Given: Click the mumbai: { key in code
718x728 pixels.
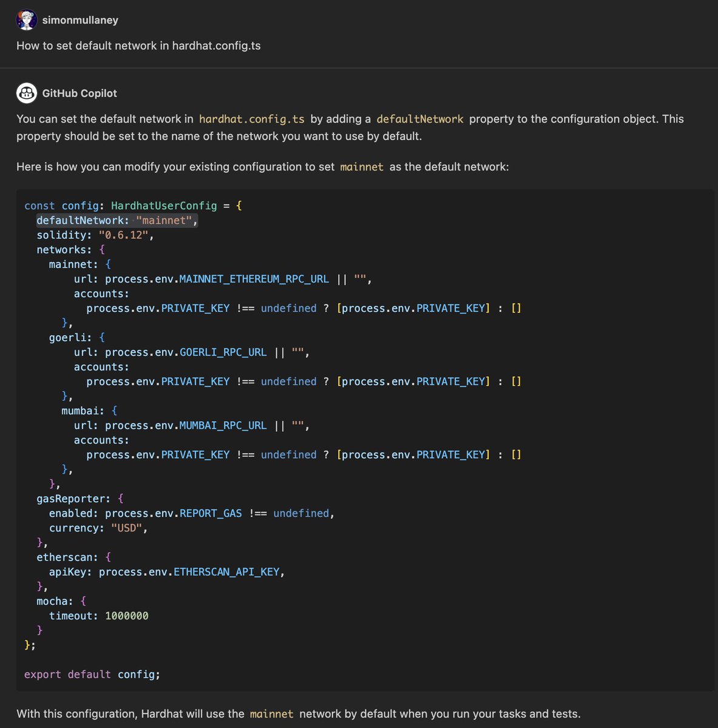Looking at the screenshot, I should point(90,411).
